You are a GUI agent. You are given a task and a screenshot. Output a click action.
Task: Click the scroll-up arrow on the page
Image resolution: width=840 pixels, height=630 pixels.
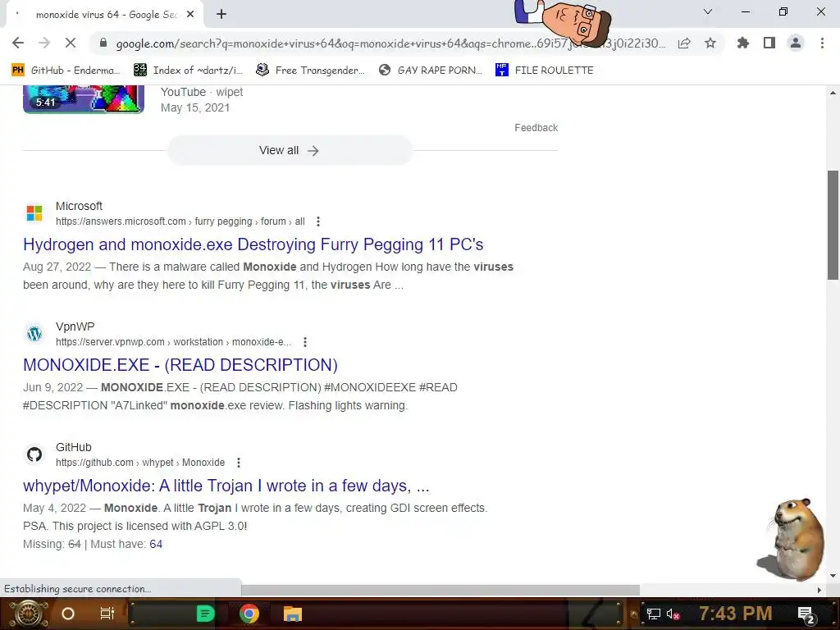click(833, 93)
